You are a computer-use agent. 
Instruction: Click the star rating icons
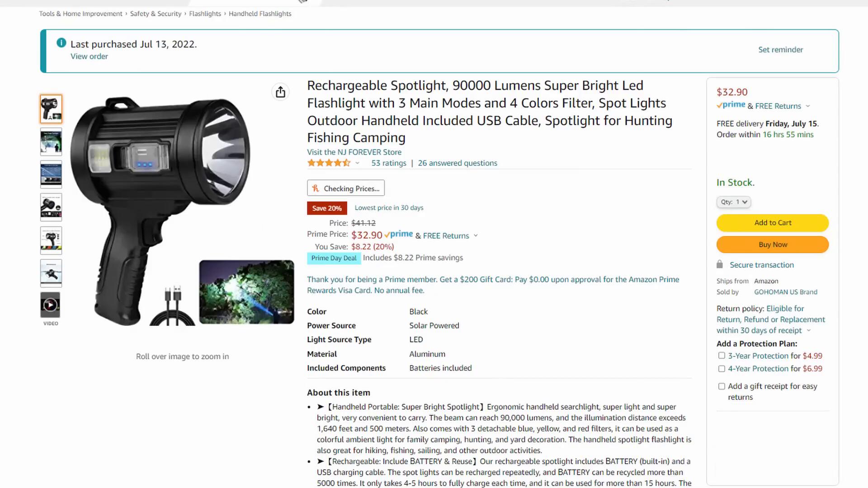[329, 163]
